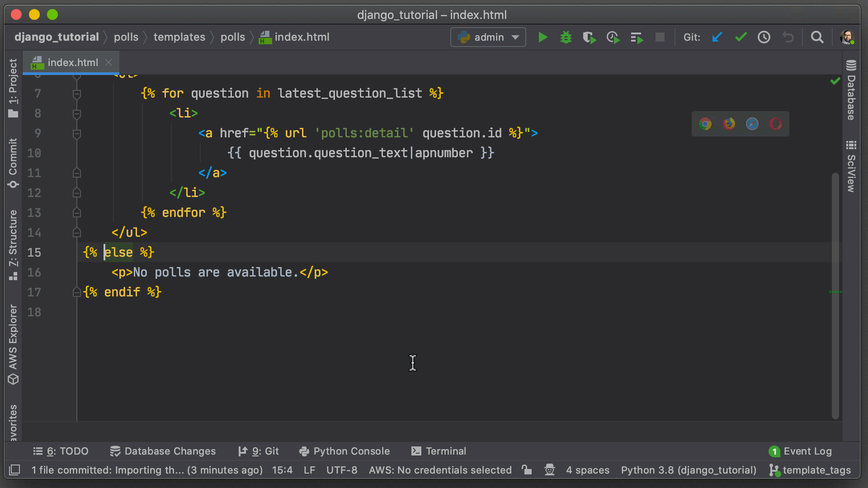Start debugging with the green bug icon

(x=566, y=37)
